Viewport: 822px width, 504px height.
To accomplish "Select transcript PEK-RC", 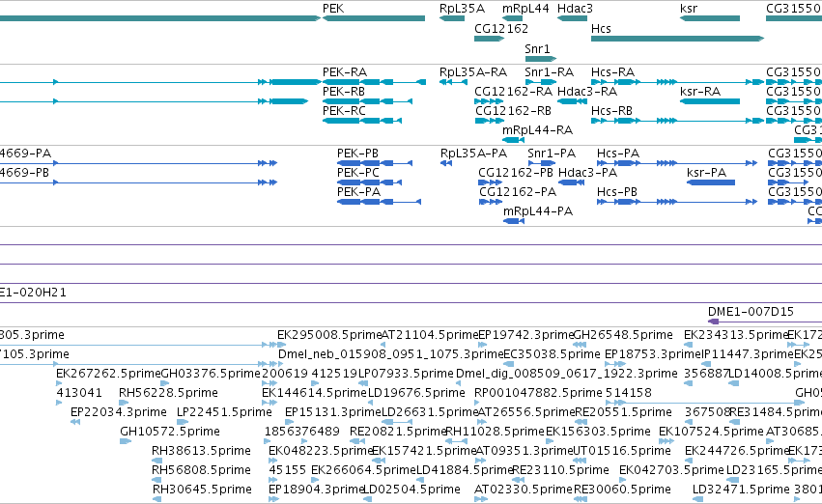I will pos(362,121).
